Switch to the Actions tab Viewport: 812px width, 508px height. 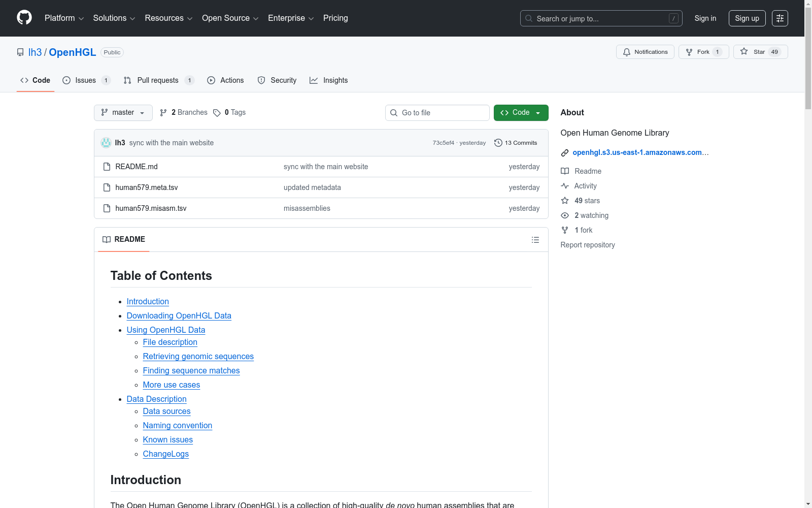click(225, 80)
